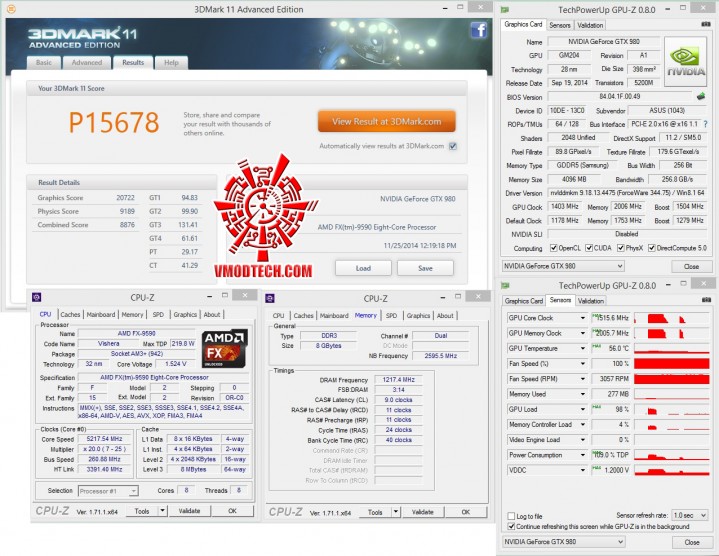Screen dimensions: 719x556
Task: Click Close in GPU-Z Sensors window
Action: click(x=691, y=542)
